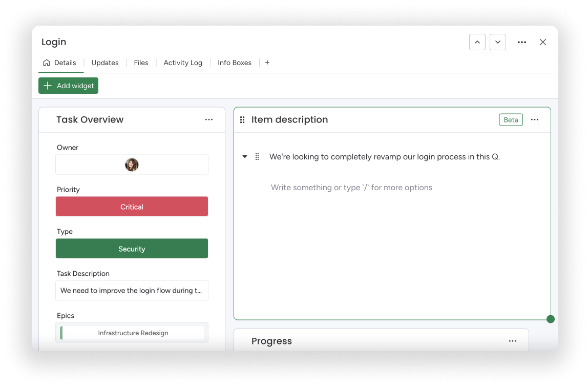
Task: Open Item description widget three-dot menu
Action: 534,119
